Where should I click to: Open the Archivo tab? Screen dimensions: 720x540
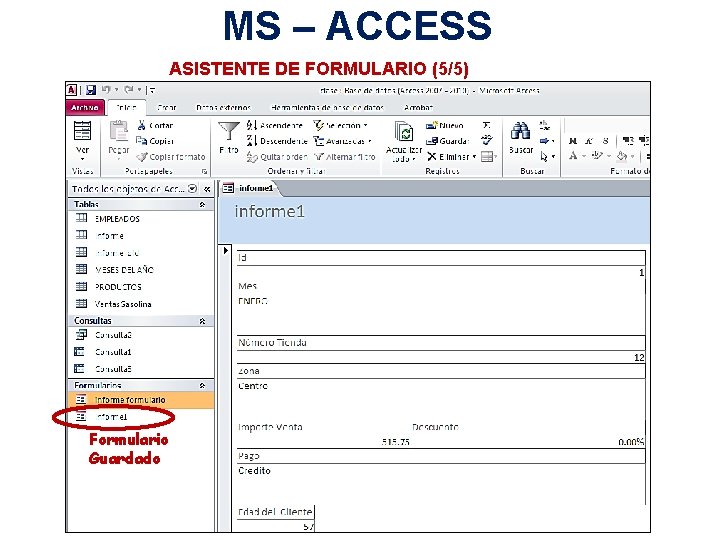[x=85, y=107]
